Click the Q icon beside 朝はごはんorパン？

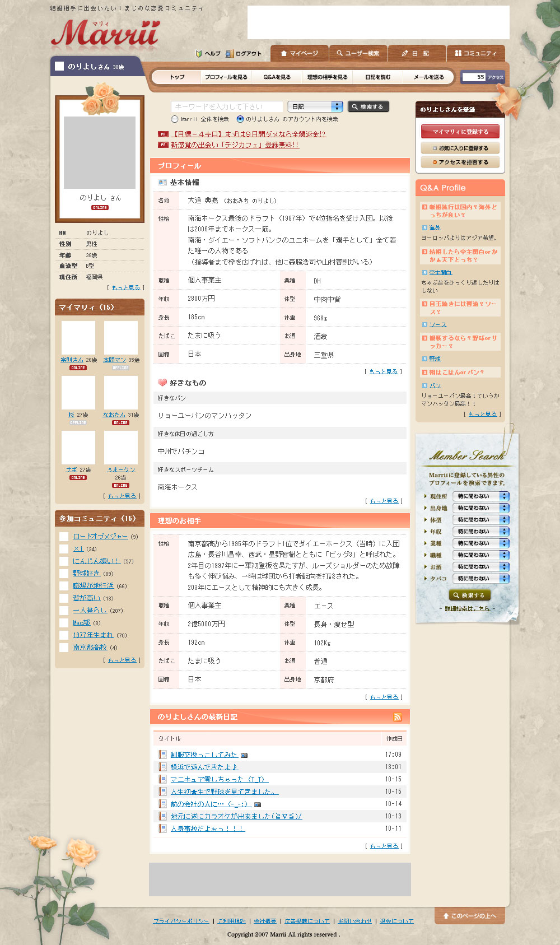(x=424, y=372)
